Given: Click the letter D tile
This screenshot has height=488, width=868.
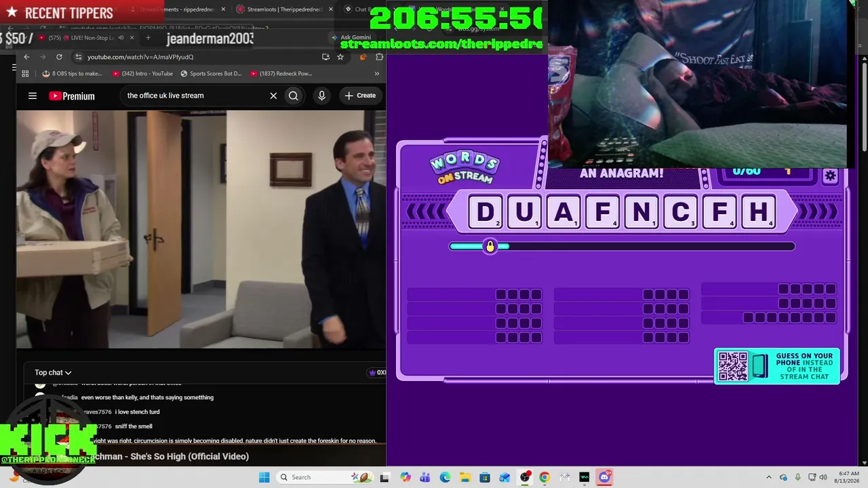Looking at the screenshot, I should pyautogui.click(x=486, y=212).
